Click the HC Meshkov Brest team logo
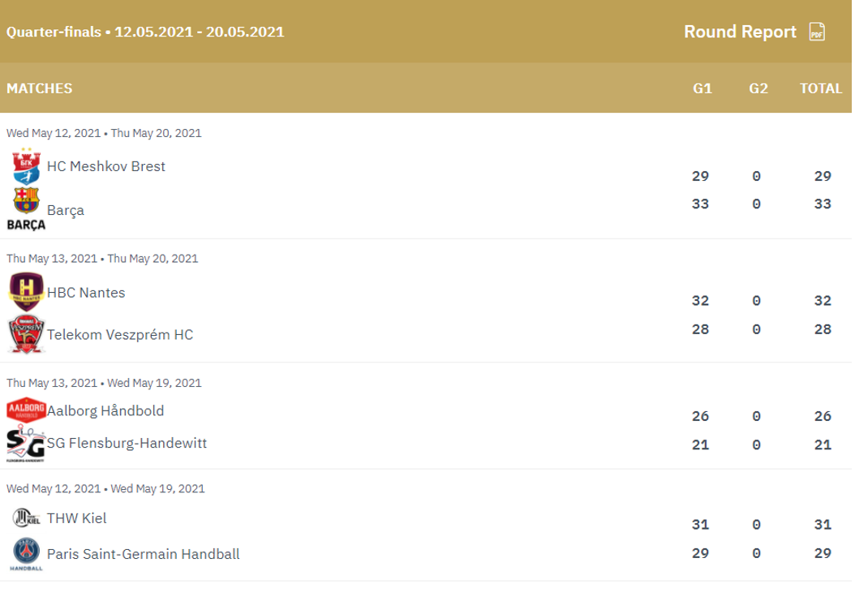The width and height of the screenshot is (868, 601). [x=26, y=166]
